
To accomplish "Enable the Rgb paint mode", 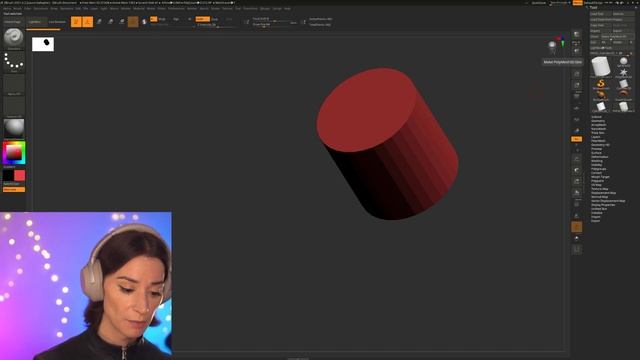I will click(x=176, y=19).
